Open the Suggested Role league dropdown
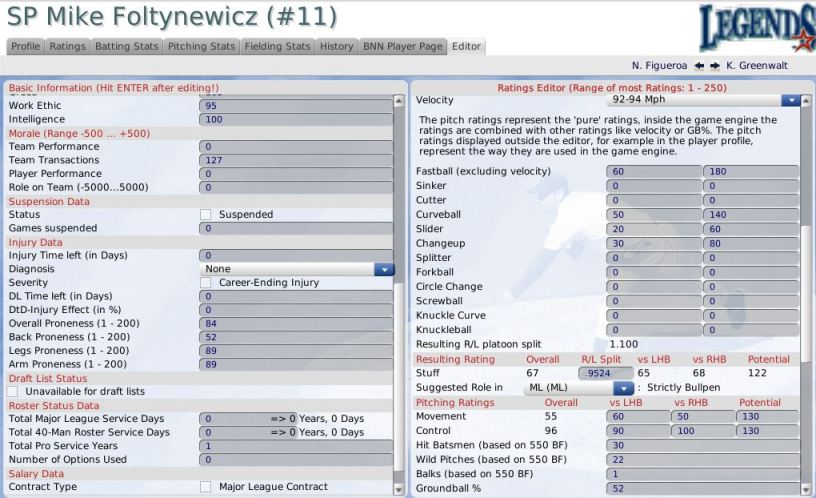 [x=623, y=388]
